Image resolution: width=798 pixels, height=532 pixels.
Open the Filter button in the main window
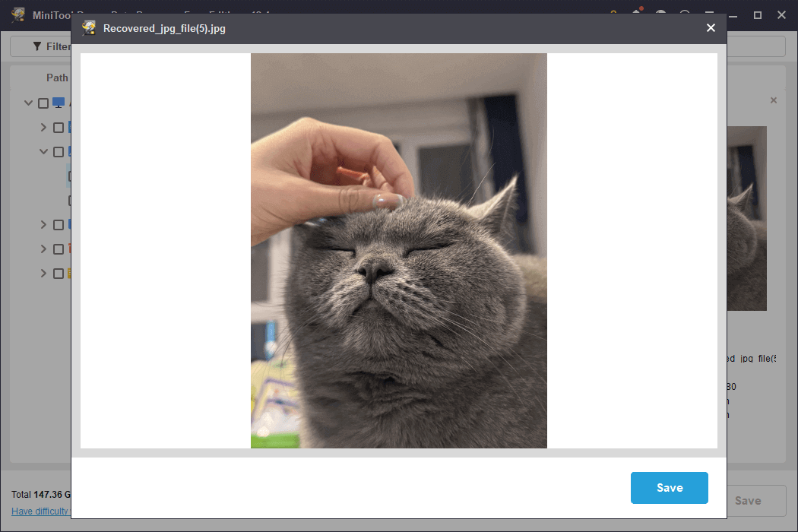point(42,46)
